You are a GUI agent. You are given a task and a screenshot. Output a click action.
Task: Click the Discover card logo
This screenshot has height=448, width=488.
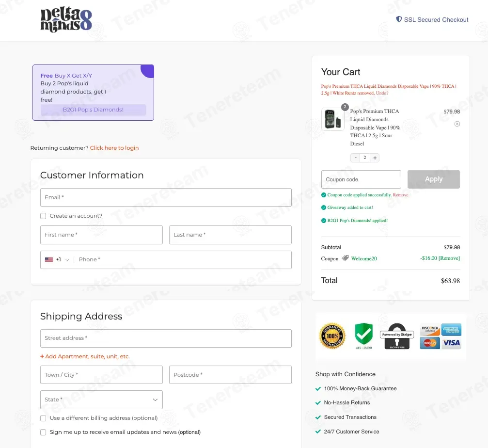430,329
